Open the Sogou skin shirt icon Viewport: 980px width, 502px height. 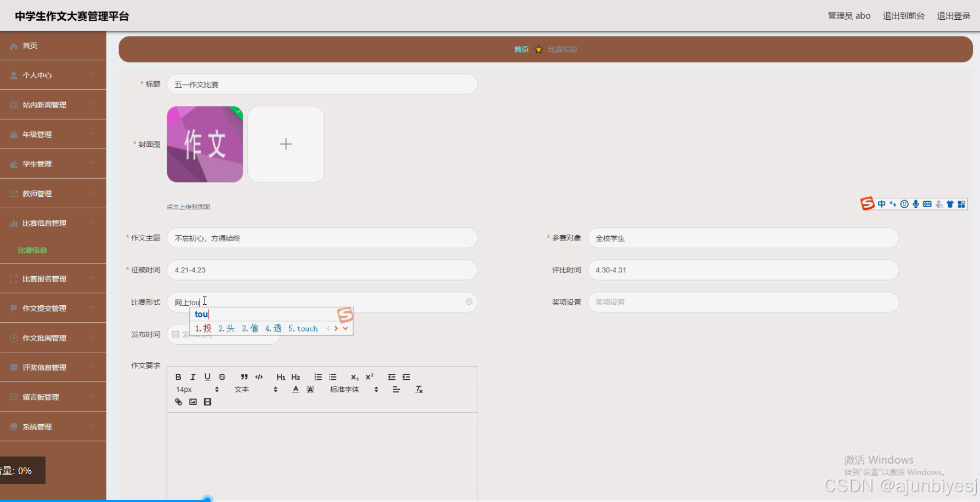[950, 204]
